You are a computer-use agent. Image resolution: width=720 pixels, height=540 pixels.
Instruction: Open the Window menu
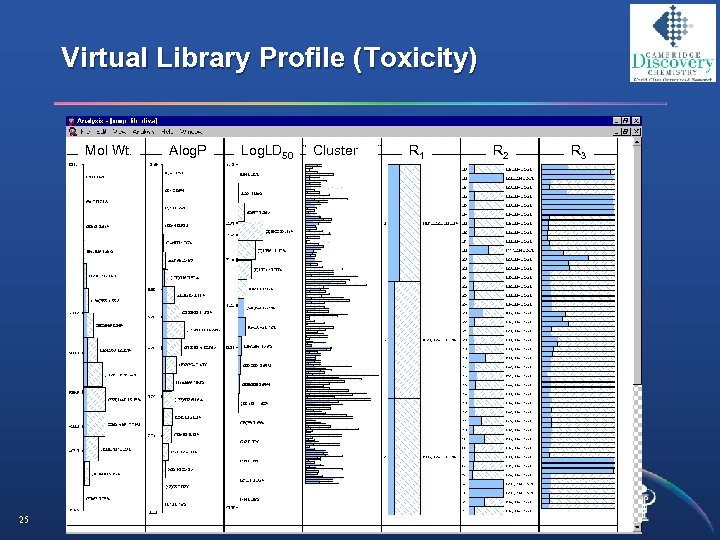tap(191, 132)
